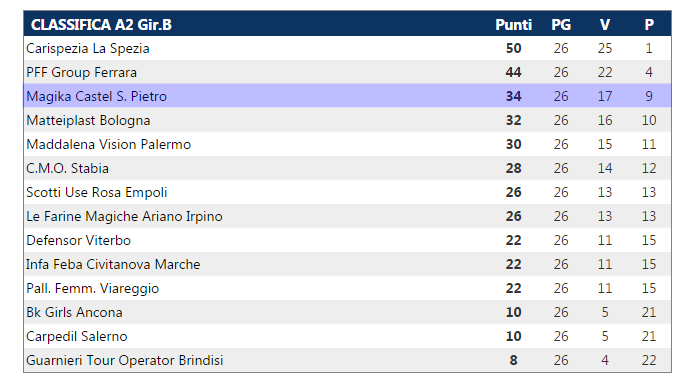Click the CLASSIFICA A2 Gir.B table title
Image resolution: width=686 pixels, height=388 pixels.
pos(101,24)
